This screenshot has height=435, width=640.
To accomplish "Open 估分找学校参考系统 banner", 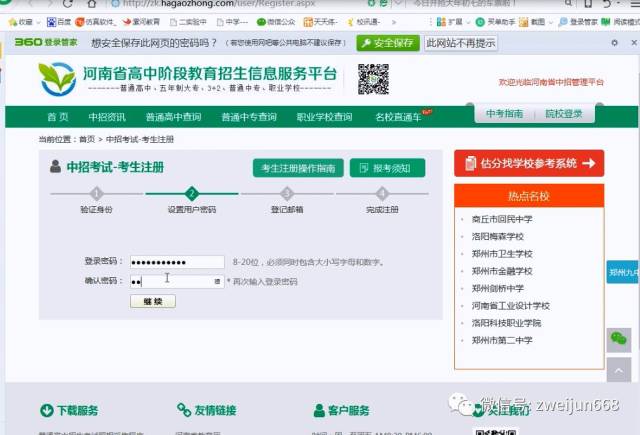I will coord(529,163).
